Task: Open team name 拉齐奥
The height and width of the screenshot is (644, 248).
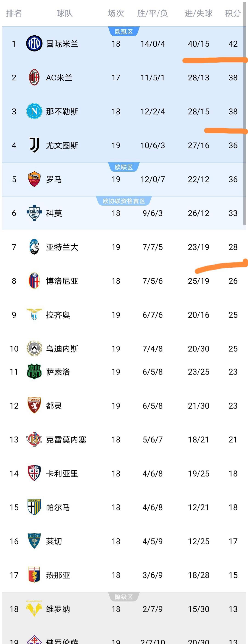Action: pyautogui.click(x=58, y=315)
